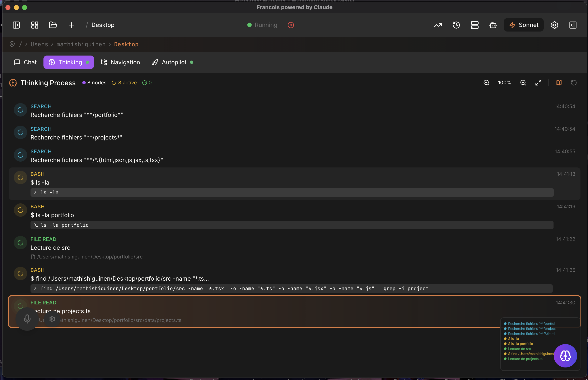Open the history clock icon
The image size is (588, 380).
[x=456, y=25]
